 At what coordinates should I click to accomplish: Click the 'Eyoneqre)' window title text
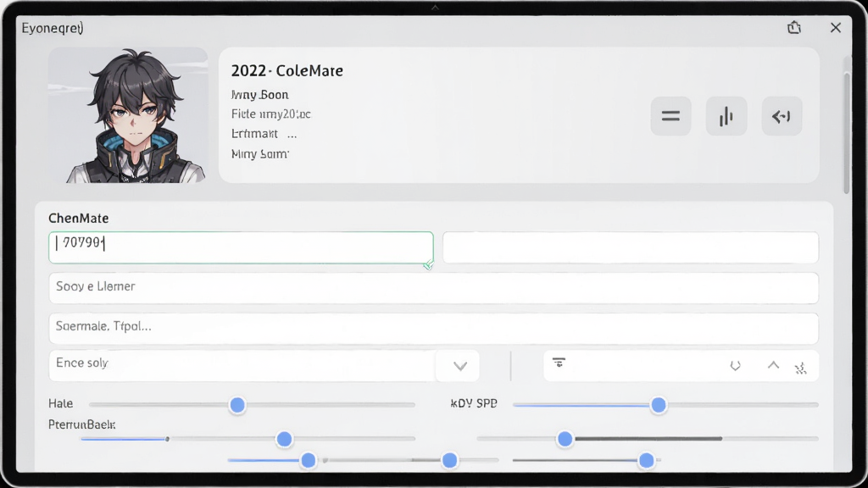53,28
